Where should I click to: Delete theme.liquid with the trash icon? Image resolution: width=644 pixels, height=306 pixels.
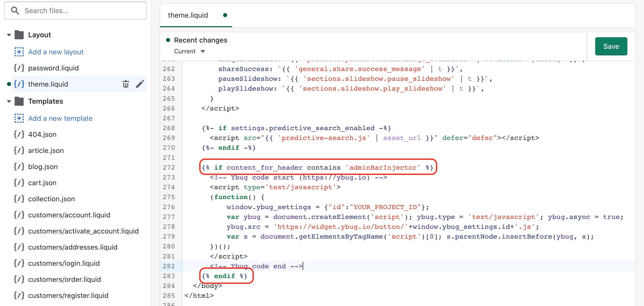pos(126,84)
